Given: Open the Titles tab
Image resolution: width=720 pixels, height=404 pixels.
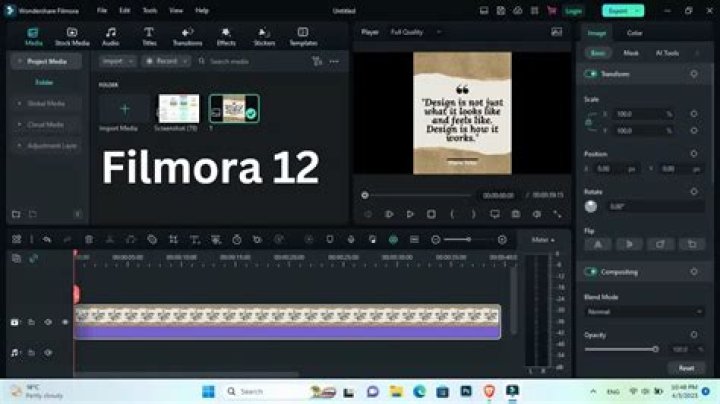Looking at the screenshot, I should (x=149, y=37).
